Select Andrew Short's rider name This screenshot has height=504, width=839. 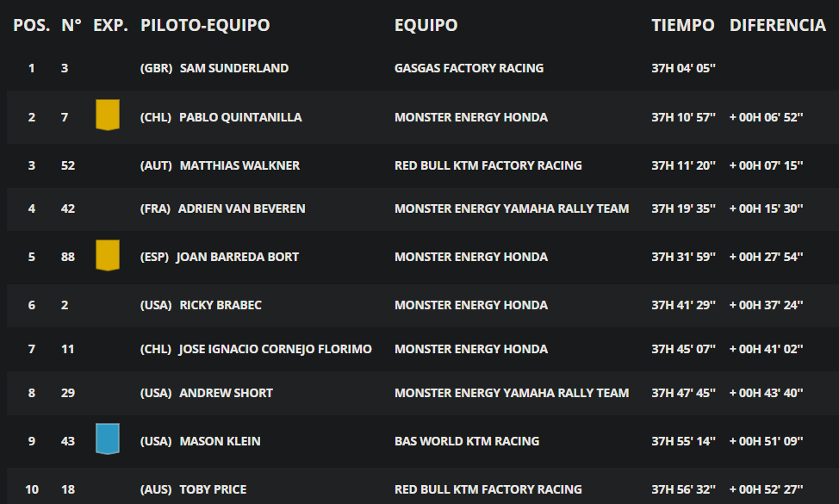coord(226,393)
